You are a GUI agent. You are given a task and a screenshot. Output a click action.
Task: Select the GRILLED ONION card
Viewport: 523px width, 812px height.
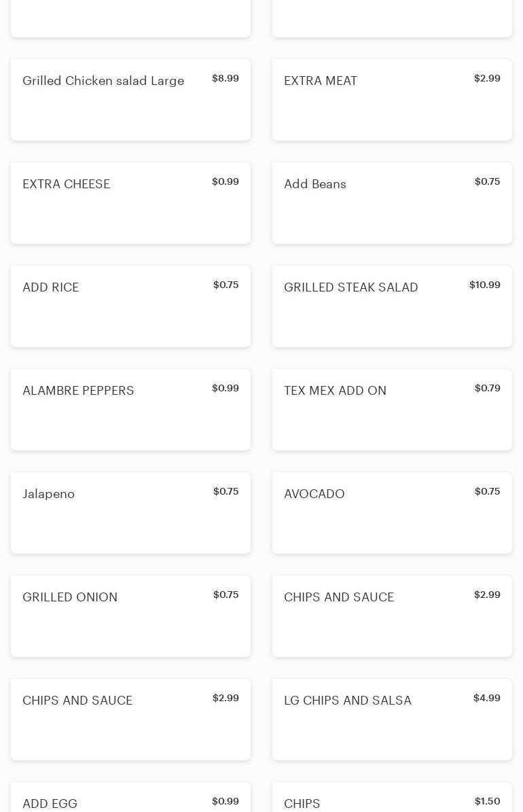click(x=130, y=616)
